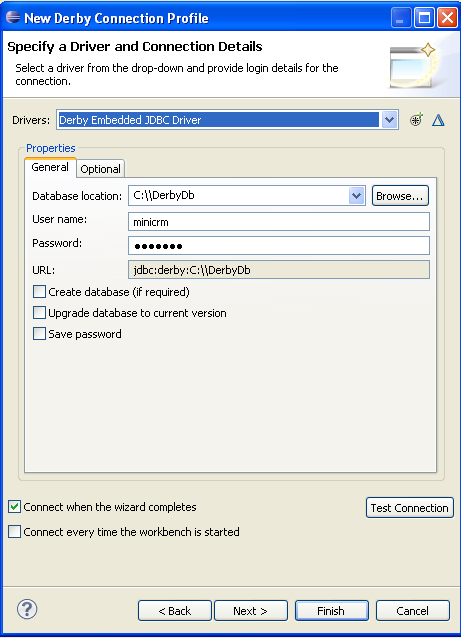
Task: Proceed with the Next > button
Action: (251, 610)
